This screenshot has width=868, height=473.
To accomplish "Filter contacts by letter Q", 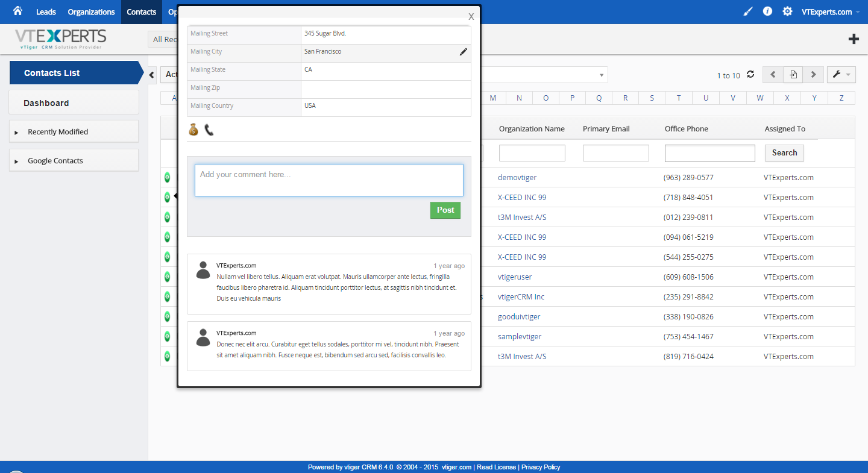I will tap(599, 98).
